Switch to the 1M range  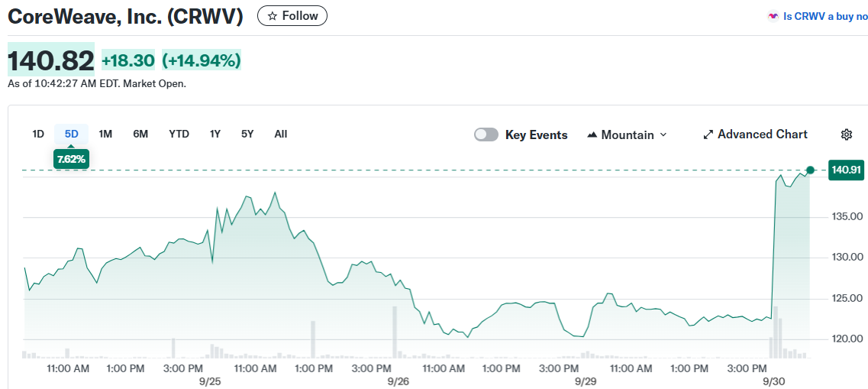pyautogui.click(x=105, y=134)
